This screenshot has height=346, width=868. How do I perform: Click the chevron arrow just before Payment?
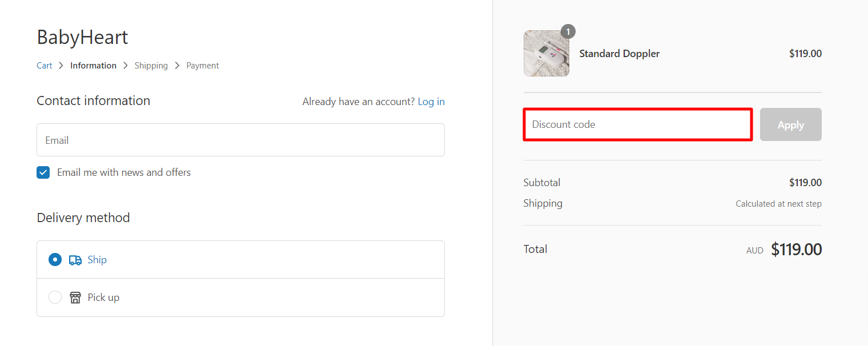[177, 66]
